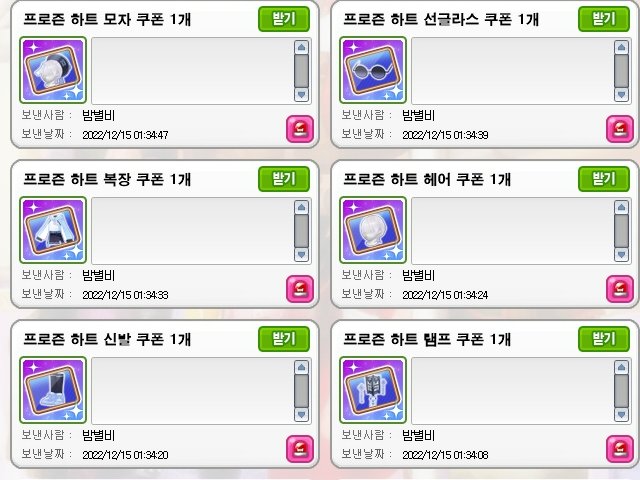Select the 복장 outfit coupon icon
This screenshot has width=640, height=480.
[x=53, y=230]
